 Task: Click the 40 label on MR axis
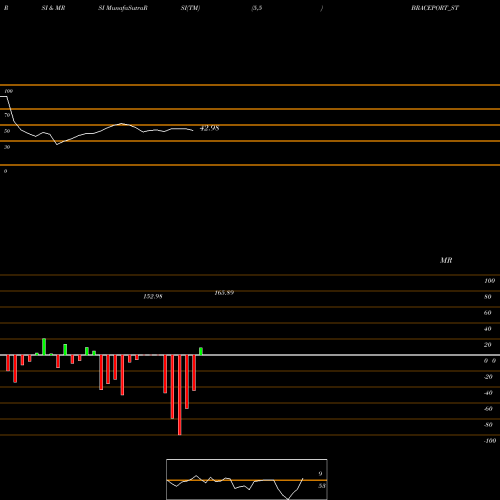click(x=488, y=329)
